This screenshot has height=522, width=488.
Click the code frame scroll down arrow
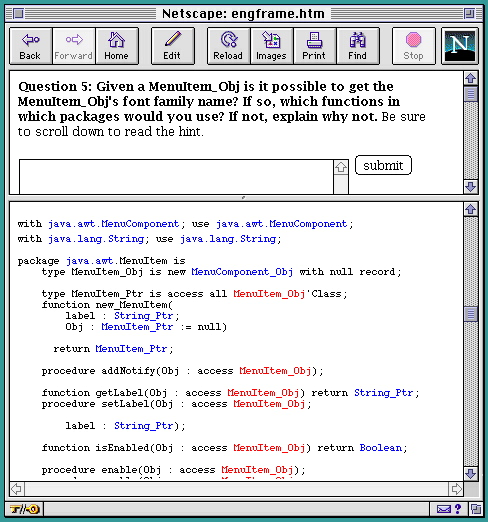pos(471,473)
